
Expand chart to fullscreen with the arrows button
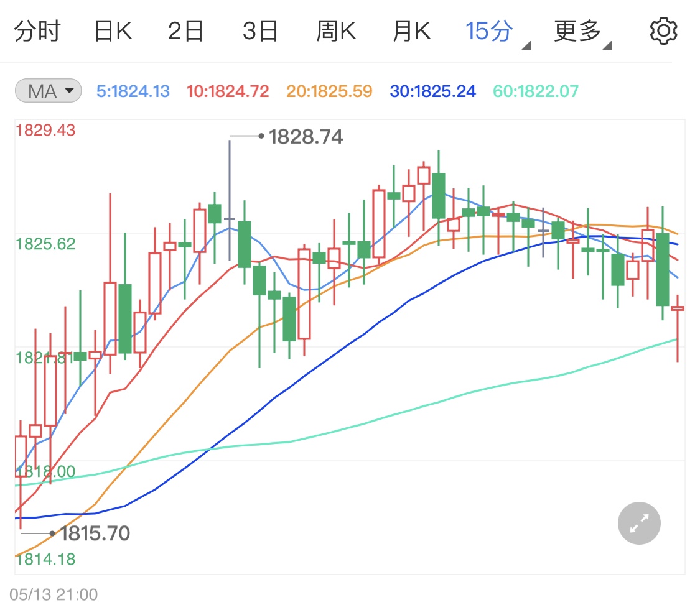coord(639,523)
